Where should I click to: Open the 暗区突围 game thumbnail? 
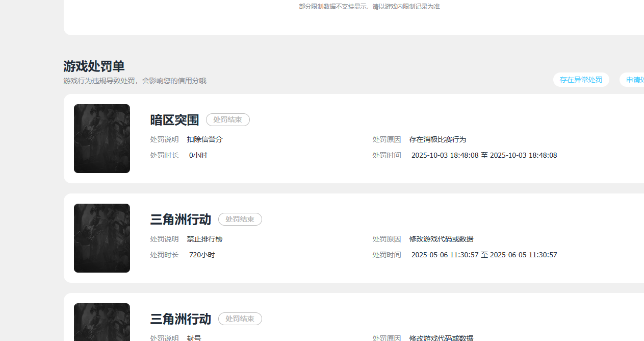102,138
